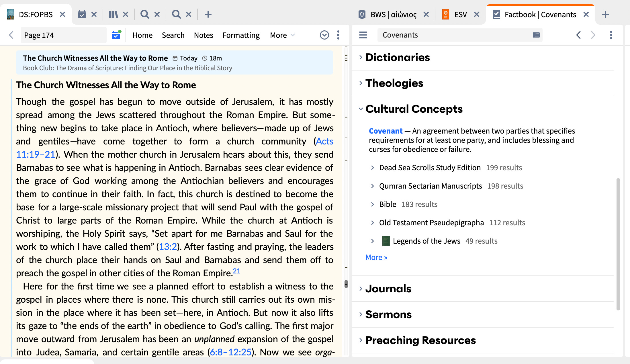Click the circled chevron reading status icon
This screenshot has height=364, width=630.
324,35
